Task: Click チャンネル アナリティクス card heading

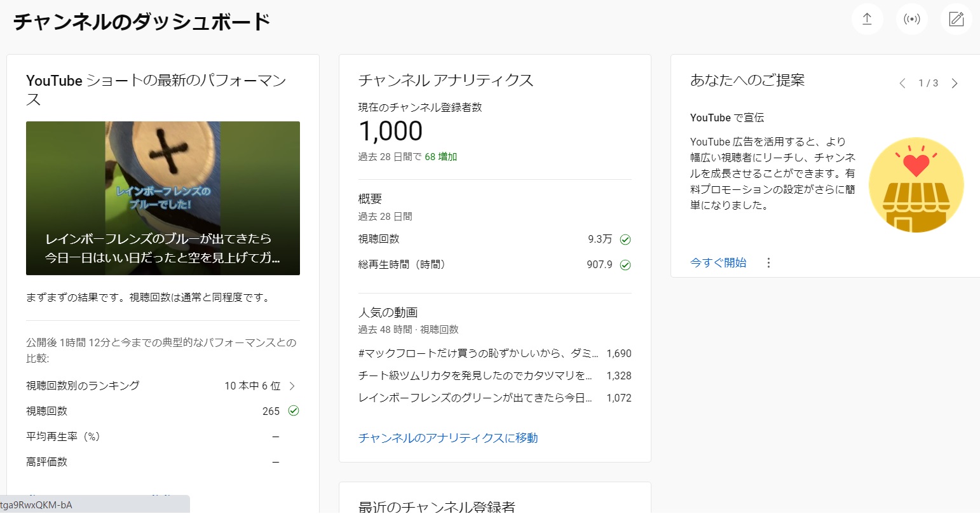Action: tap(446, 80)
